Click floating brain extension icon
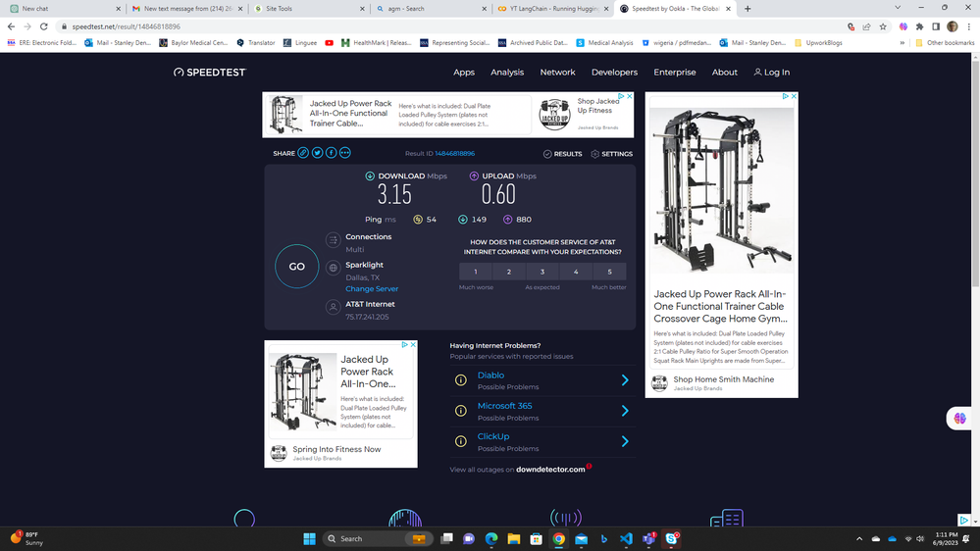Viewport: 980px width, 551px height. pos(960,418)
